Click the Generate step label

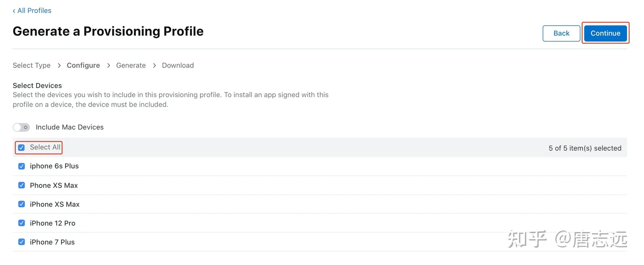click(x=131, y=65)
